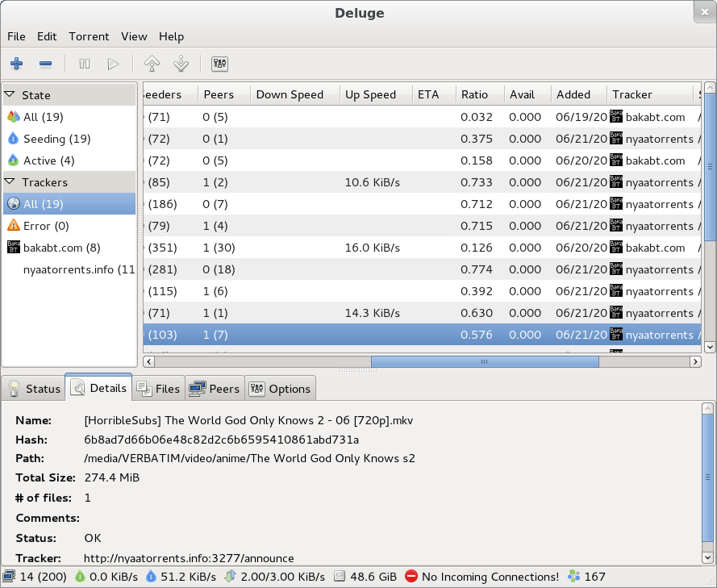This screenshot has width=717, height=588.
Task: Click the ratio 0.774 cell
Action: [477, 269]
